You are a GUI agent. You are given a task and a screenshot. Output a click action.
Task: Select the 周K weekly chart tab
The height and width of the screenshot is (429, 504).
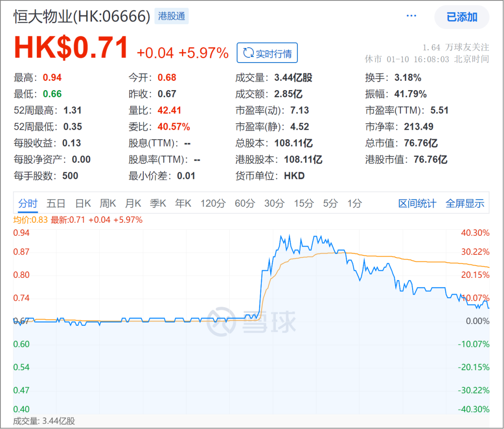[x=108, y=203]
